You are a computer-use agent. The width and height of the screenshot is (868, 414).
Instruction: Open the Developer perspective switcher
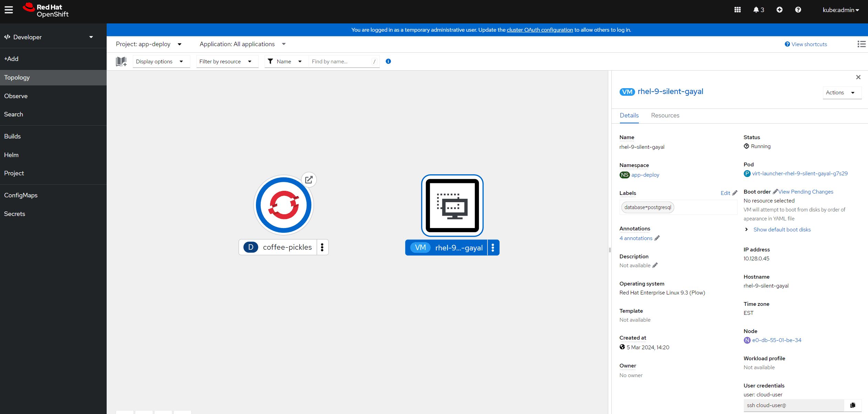point(49,37)
